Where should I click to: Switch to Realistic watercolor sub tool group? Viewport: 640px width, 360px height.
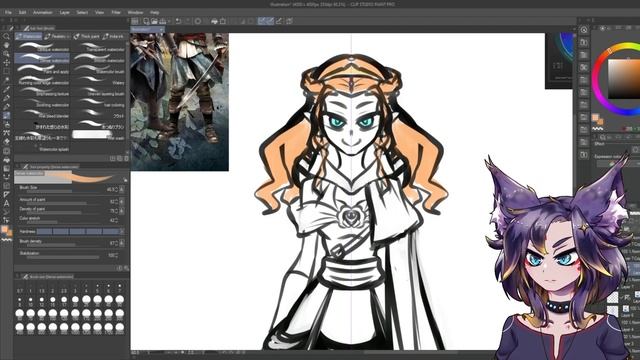click(x=57, y=36)
